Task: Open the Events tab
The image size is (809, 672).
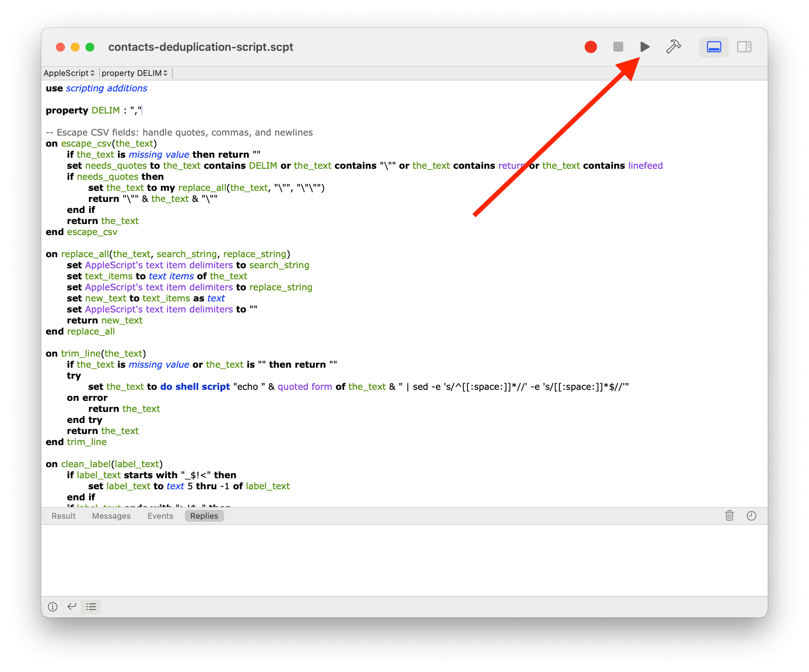Action: (160, 515)
